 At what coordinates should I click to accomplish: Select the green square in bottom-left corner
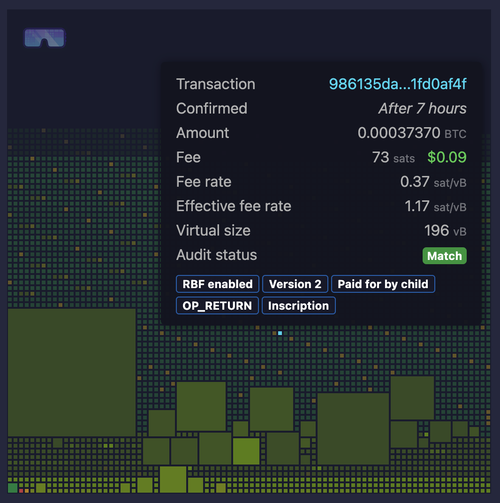click(13, 488)
